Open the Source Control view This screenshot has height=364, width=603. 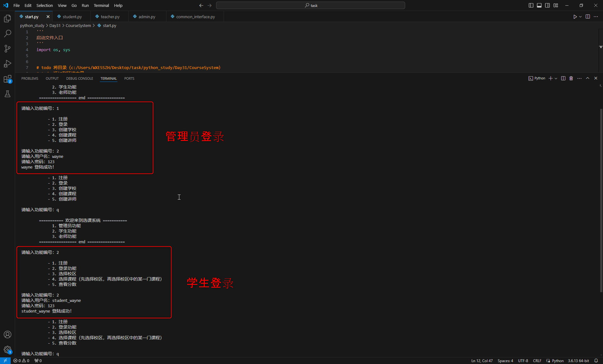[8, 48]
